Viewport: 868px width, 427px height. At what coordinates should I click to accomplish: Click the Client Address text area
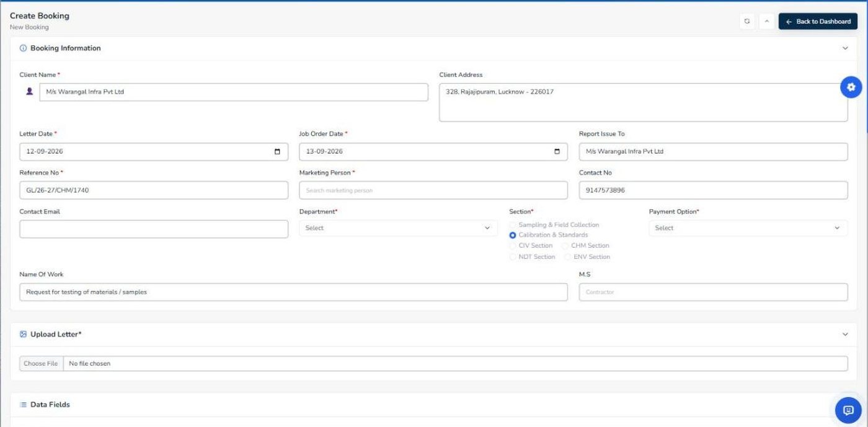point(643,102)
